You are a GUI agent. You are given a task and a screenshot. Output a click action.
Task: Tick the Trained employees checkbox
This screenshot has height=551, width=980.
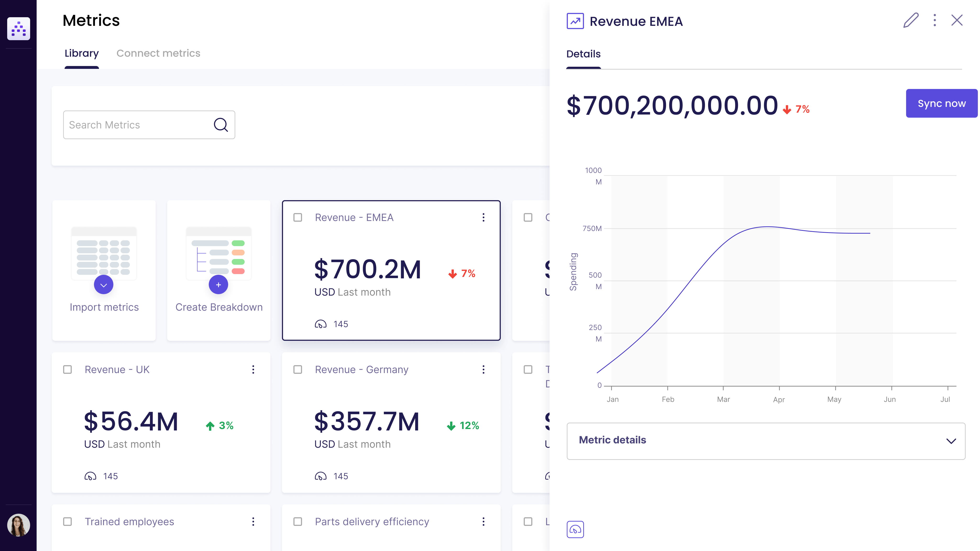pyautogui.click(x=68, y=522)
